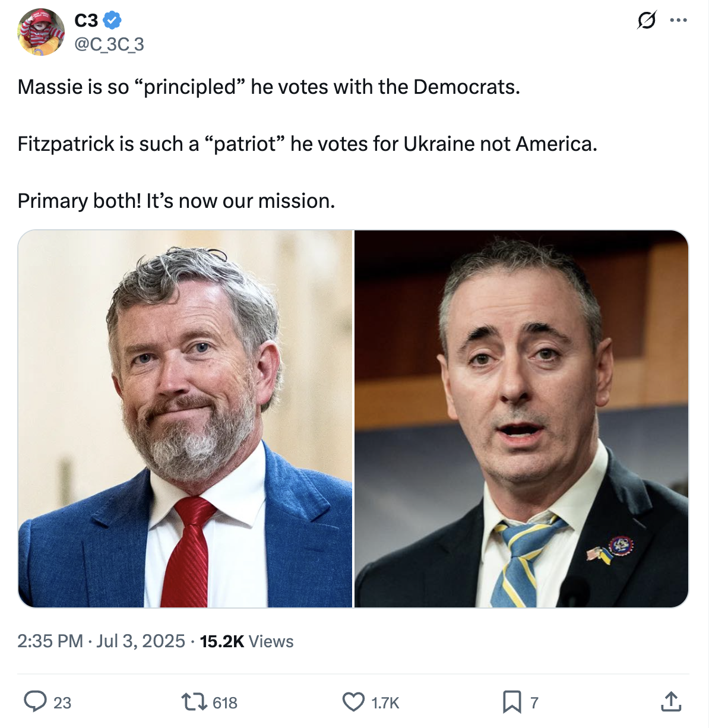
Task: Bookmark this post
Action: (x=512, y=702)
